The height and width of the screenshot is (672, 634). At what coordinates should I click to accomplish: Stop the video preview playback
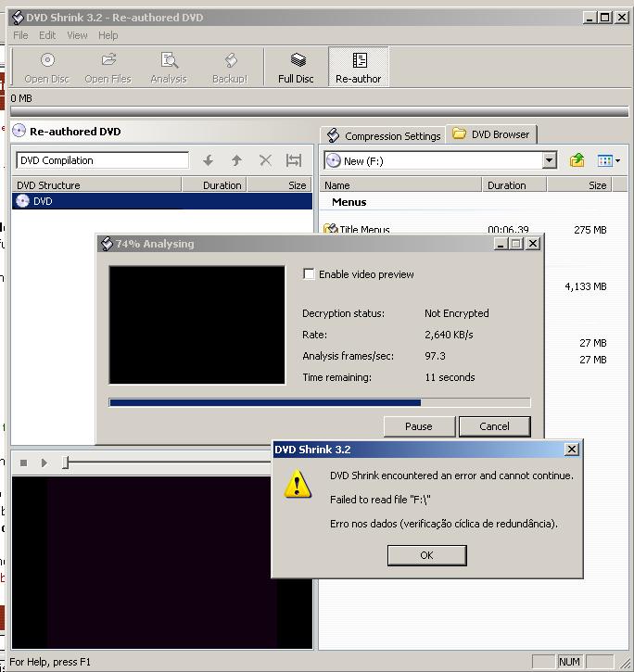[23, 463]
